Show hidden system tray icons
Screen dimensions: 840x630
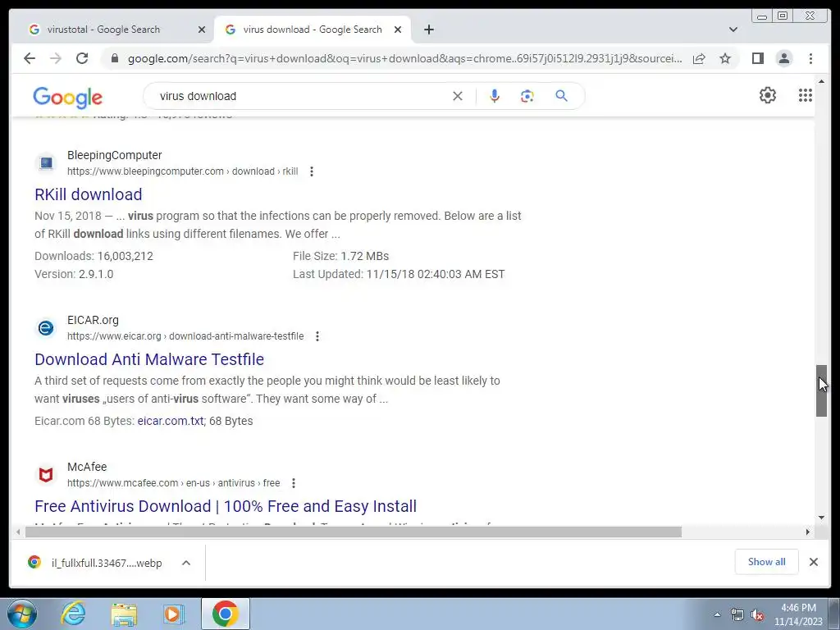click(x=717, y=614)
